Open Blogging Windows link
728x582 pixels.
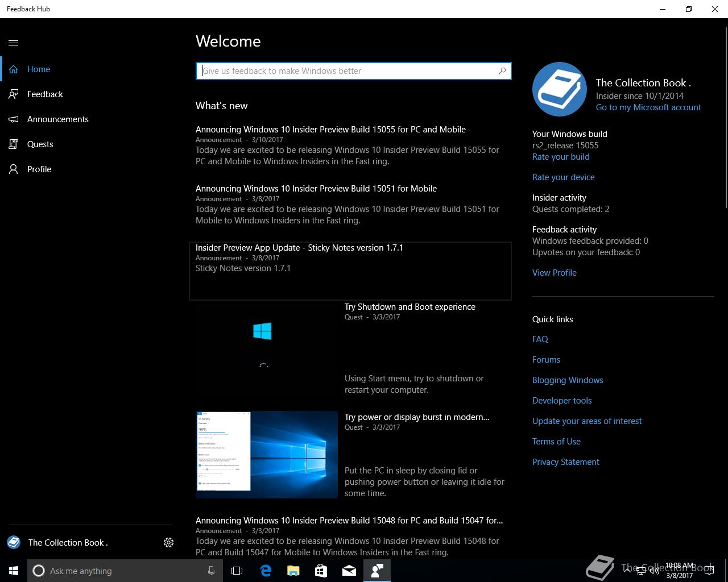(x=568, y=380)
